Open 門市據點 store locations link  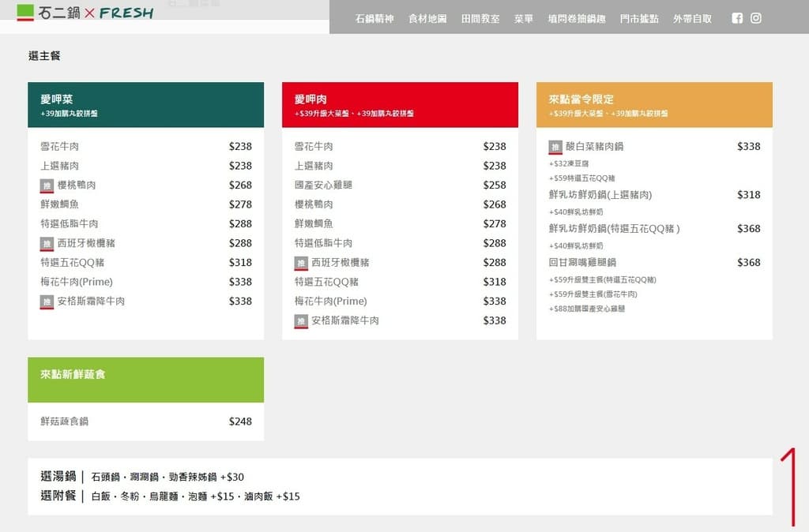[x=639, y=19]
